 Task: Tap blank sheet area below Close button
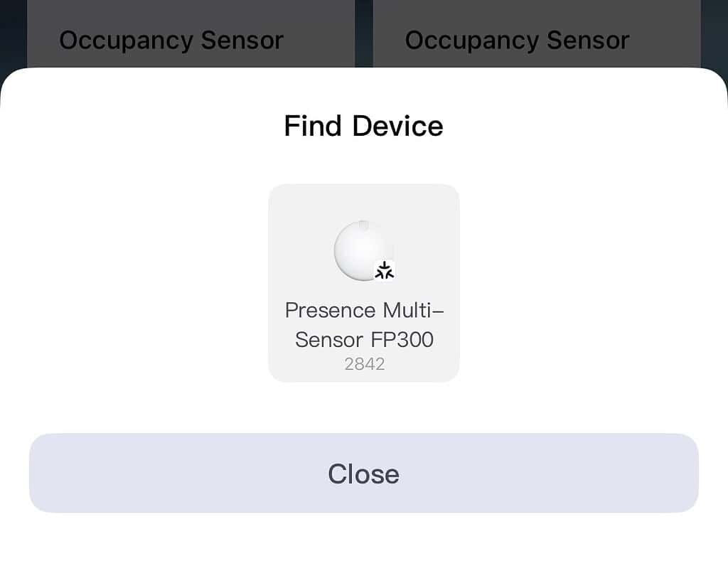363,540
